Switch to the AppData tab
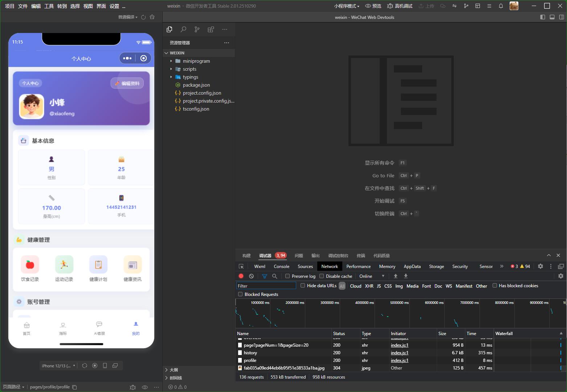The height and width of the screenshot is (392, 567). pos(412,266)
